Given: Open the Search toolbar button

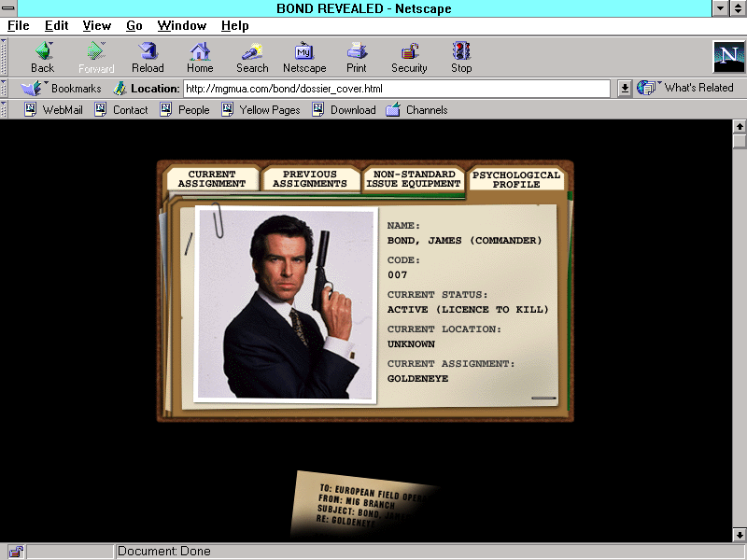Looking at the screenshot, I should tap(251, 51).
